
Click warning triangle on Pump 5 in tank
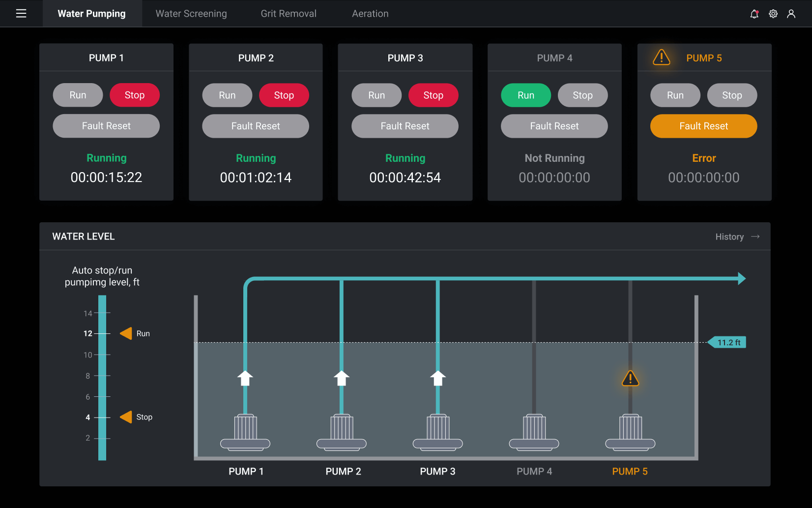630,379
